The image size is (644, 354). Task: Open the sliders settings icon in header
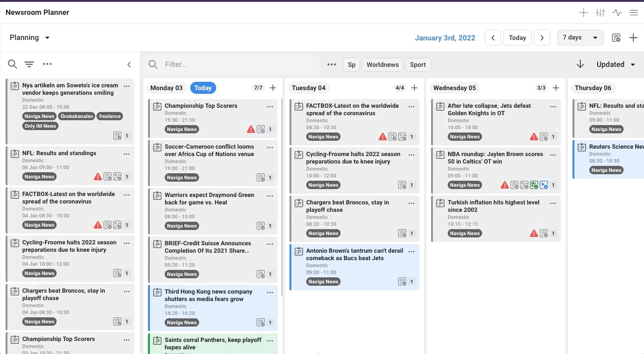[x=600, y=13]
